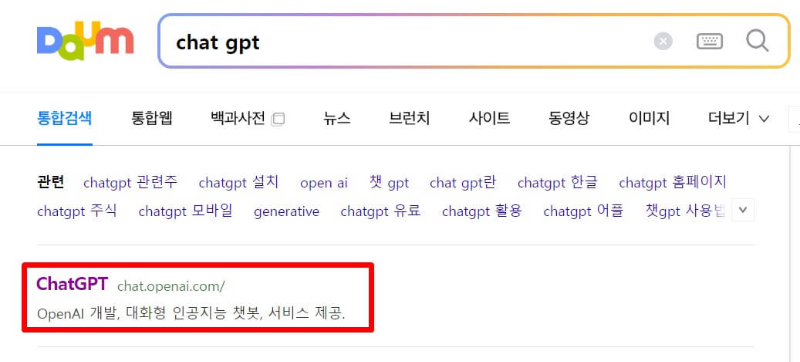Click the chat.openai.com/ URL

click(171, 286)
